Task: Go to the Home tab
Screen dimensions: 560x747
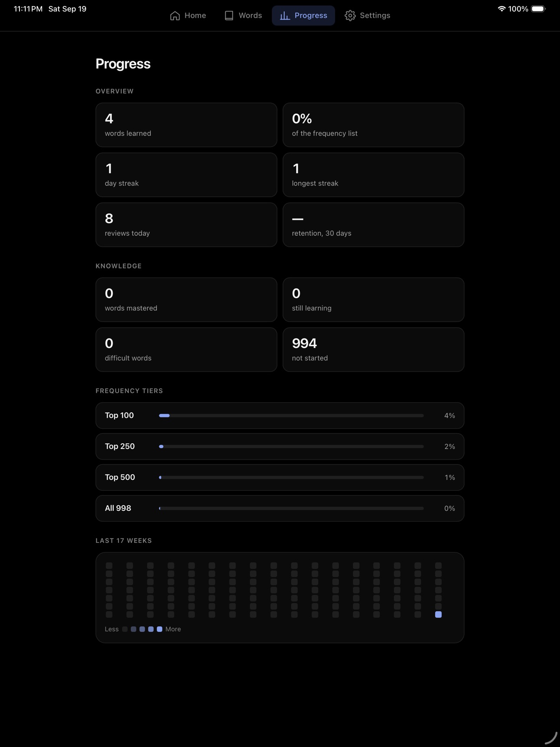Action: click(188, 16)
